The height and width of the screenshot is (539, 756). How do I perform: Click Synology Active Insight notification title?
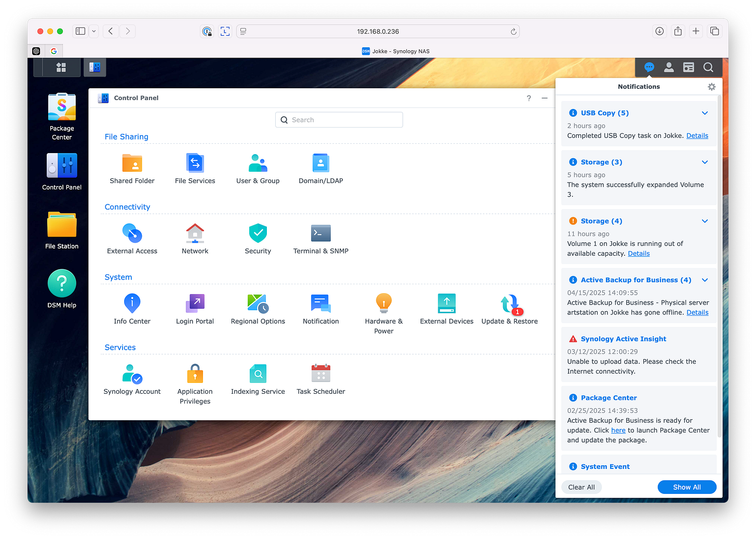point(623,339)
